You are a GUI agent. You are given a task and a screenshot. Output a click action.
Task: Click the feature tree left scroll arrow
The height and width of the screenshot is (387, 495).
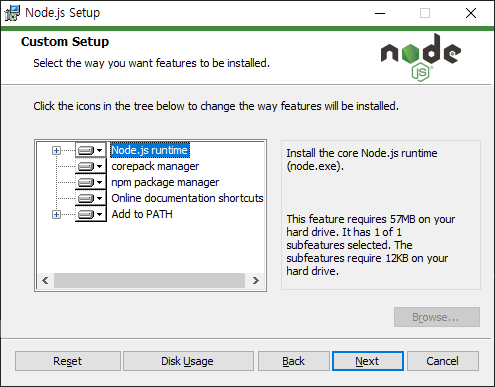pos(45,281)
